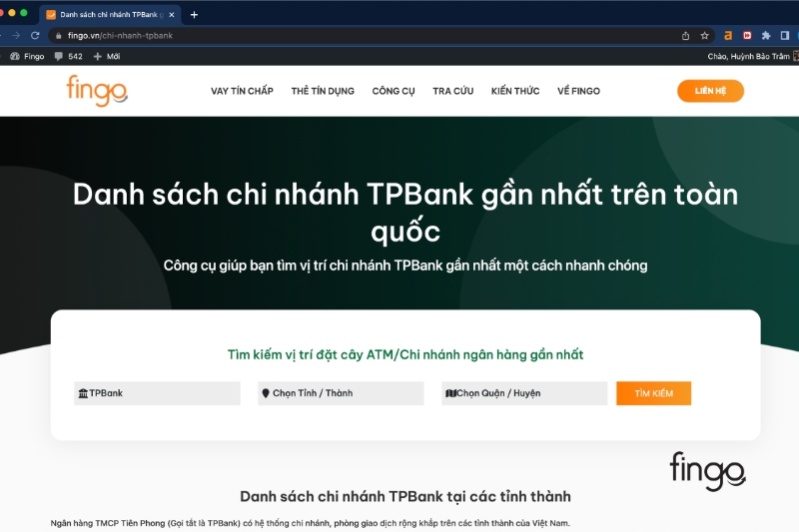Click Chào, Huỳnh Bảo Trâm account link
Image resolution: width=799 pixels, height=532 pixels.
(x=748, y=57)
